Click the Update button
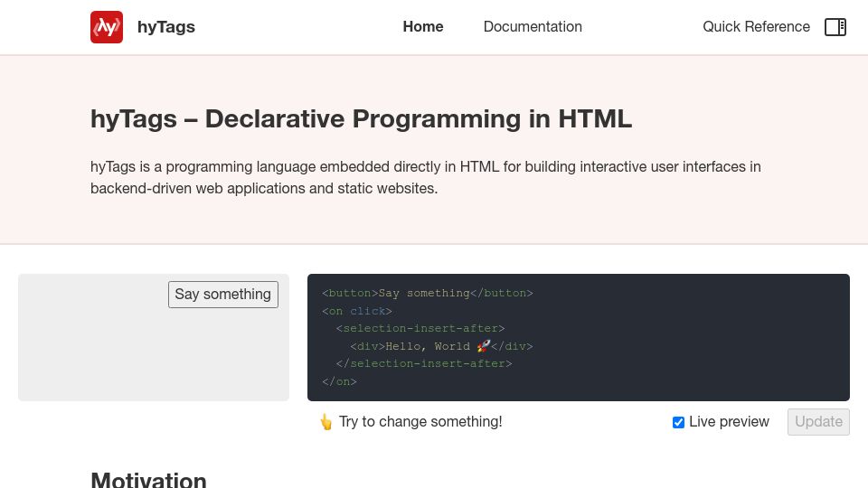Image resolution: width=868 pixels, height=488 pixels. click(x=818, y=422)
